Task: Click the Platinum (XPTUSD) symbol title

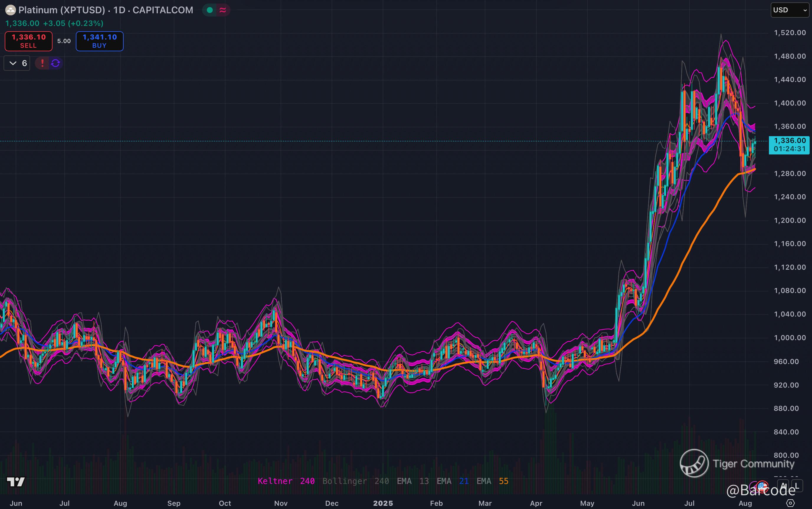Action: (62, 10)
